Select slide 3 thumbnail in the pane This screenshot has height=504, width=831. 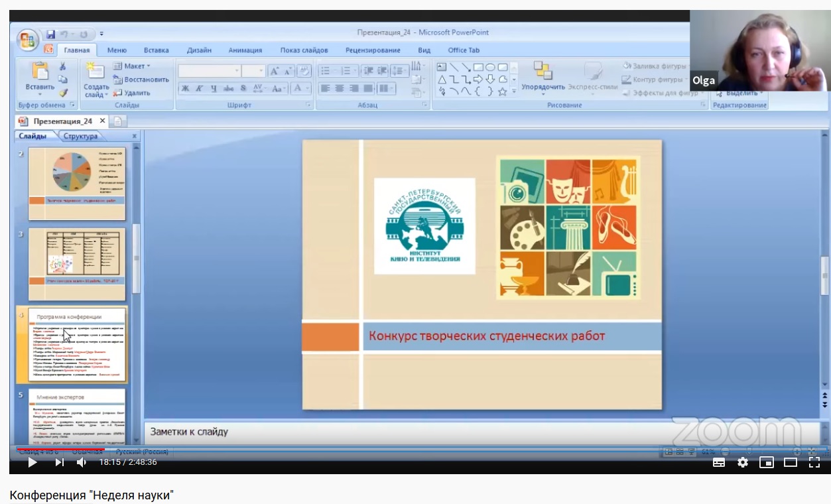(x=77, y=265)
